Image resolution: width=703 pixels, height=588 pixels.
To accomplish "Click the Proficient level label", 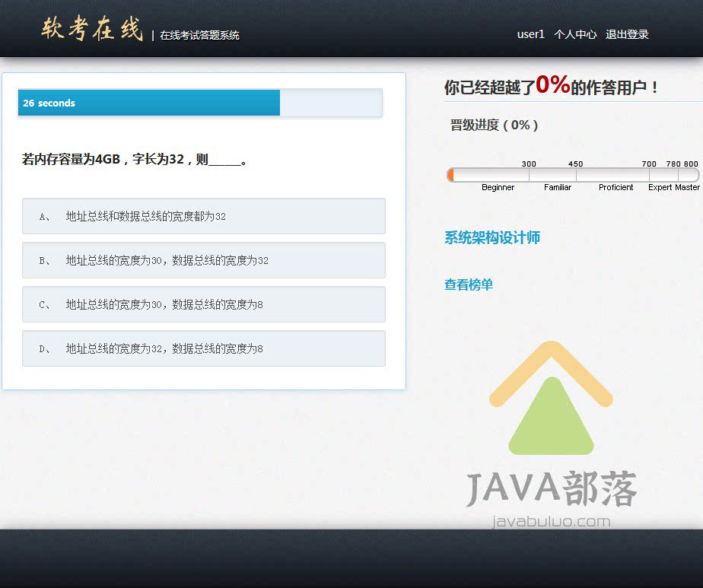I will point(616,187).
